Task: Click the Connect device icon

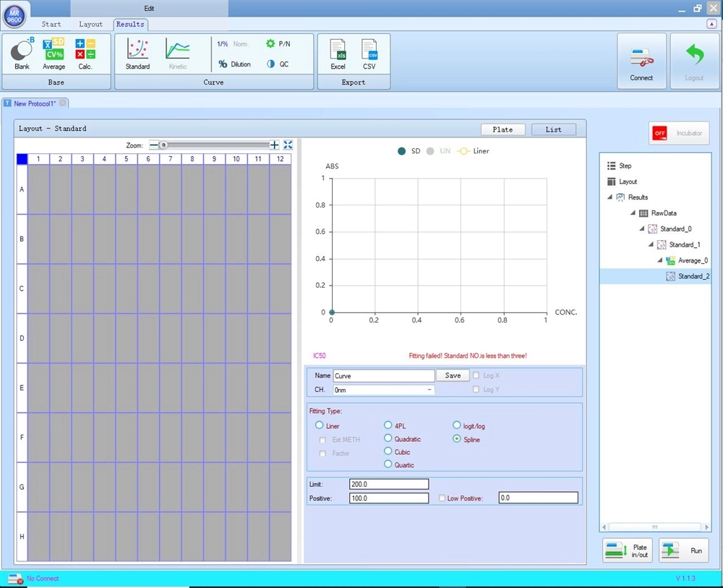Action: (641, 61)
